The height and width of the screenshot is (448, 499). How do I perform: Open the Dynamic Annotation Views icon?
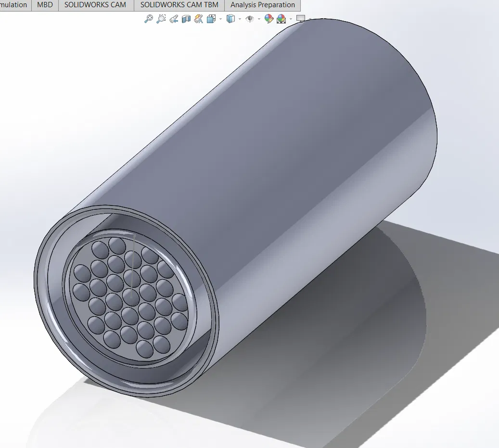[199, 19]
